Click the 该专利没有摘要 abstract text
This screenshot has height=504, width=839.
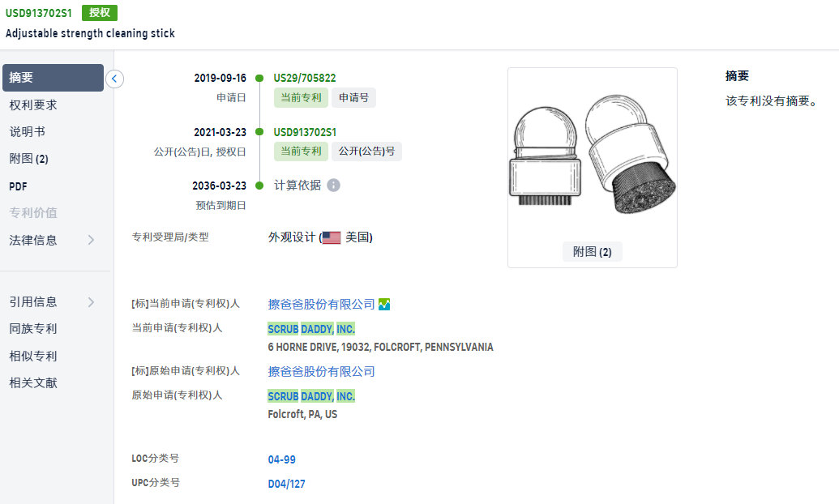tap(771, 101)
